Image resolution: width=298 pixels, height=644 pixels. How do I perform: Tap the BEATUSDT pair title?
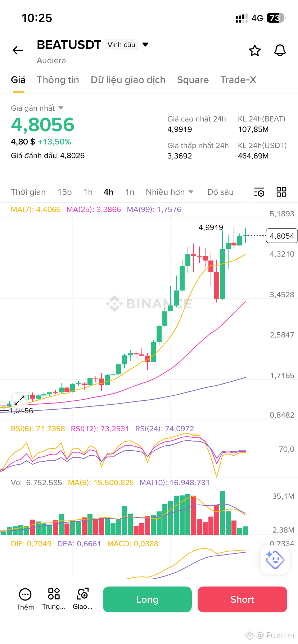(69, 45)
